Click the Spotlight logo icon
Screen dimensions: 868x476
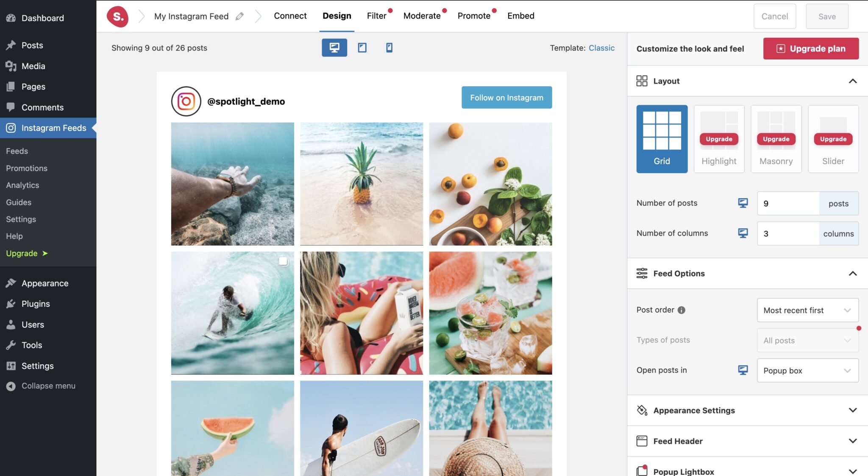click(117, 17)
